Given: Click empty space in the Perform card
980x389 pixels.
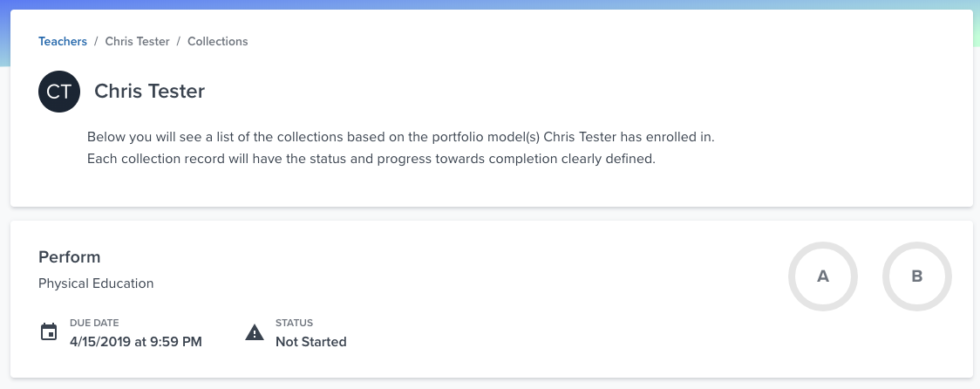Looking at the screenshot, I should click(x=567, y=297).
